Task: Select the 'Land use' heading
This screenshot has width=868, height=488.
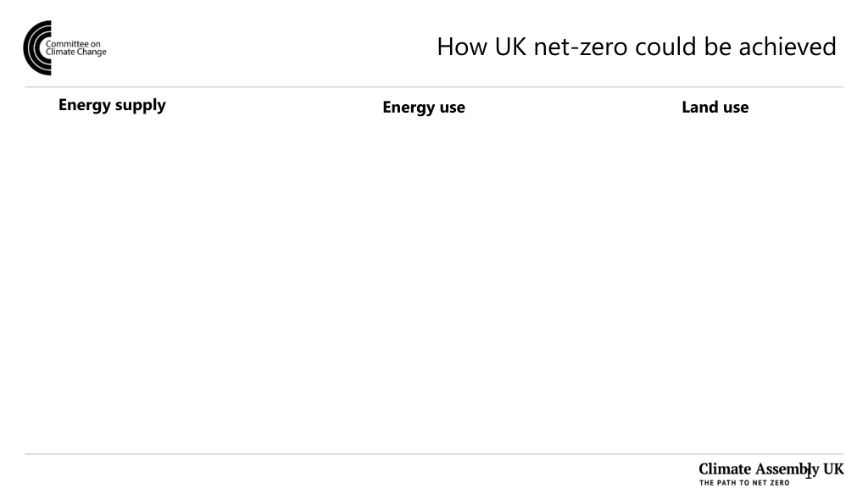Action: tap(715, 107)
